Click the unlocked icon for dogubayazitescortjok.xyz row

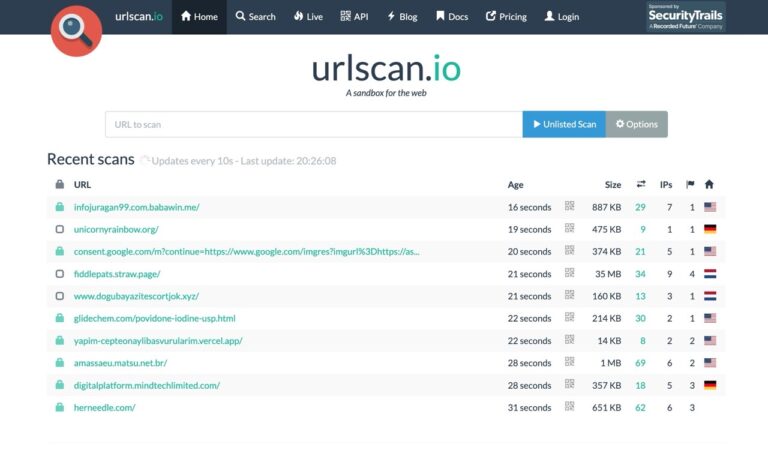(x=60, y=296)
